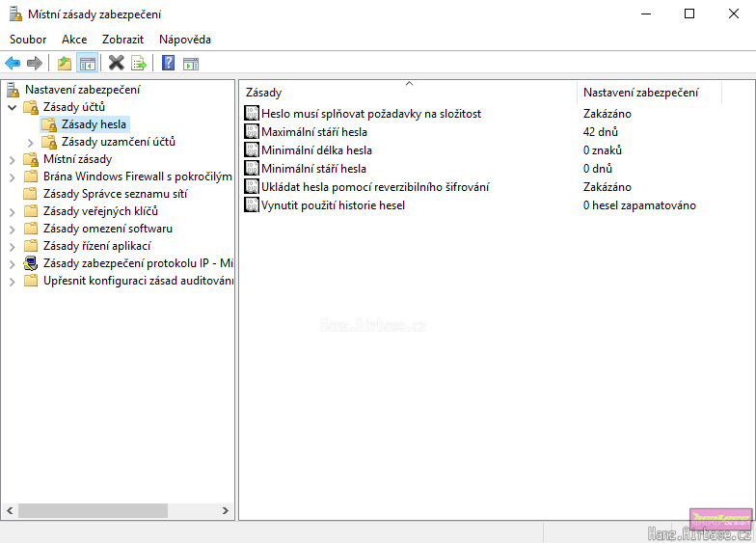Click the folder icon for Zásady uzamčení účtů
Screen dimensions: 756x543
[x=49, y=142]
